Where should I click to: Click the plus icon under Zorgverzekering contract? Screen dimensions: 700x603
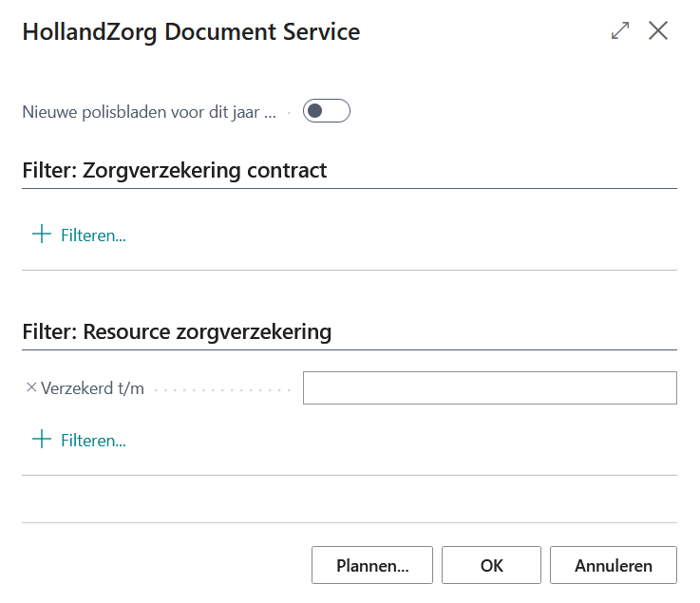41,235
